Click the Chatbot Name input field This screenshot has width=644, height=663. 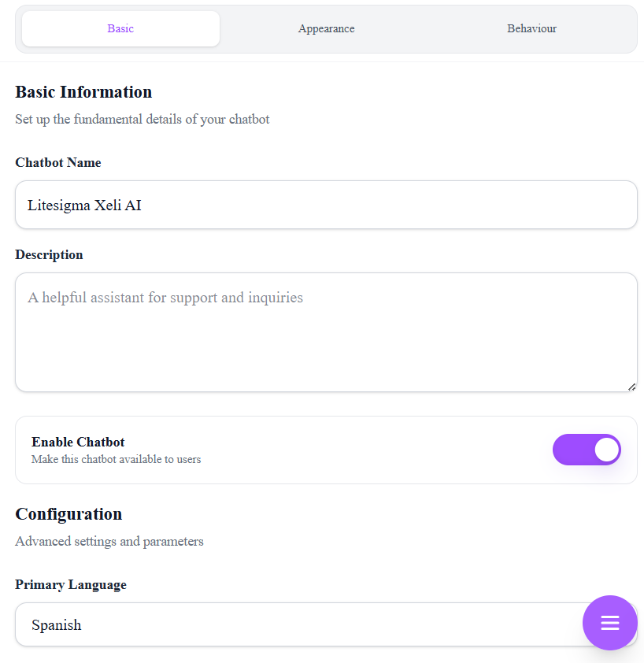point(326,205)
